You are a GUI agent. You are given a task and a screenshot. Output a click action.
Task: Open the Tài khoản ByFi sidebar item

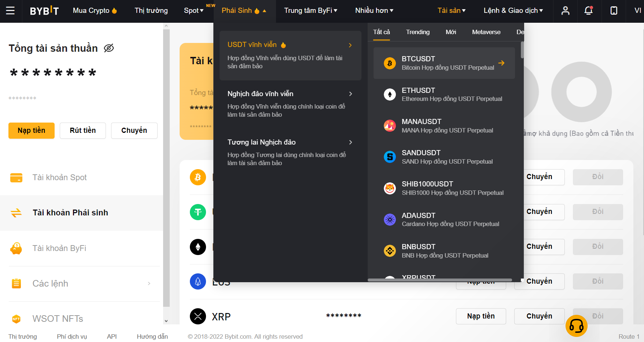tap(81, 248)
